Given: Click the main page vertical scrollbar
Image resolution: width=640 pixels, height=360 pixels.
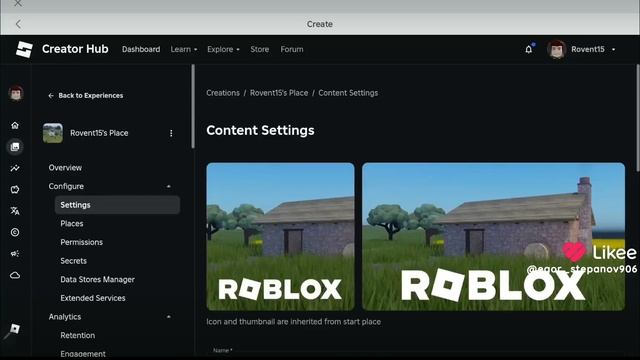Looking at the screenshot, I should (638, 118).
